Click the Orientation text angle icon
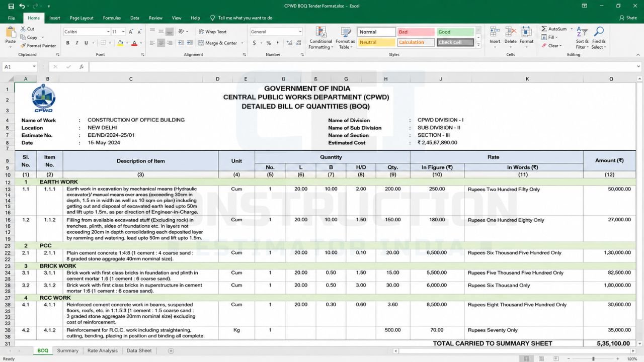The width and height of the screenshot is (644, 362). pyautogui.click(x=182, y=32)
